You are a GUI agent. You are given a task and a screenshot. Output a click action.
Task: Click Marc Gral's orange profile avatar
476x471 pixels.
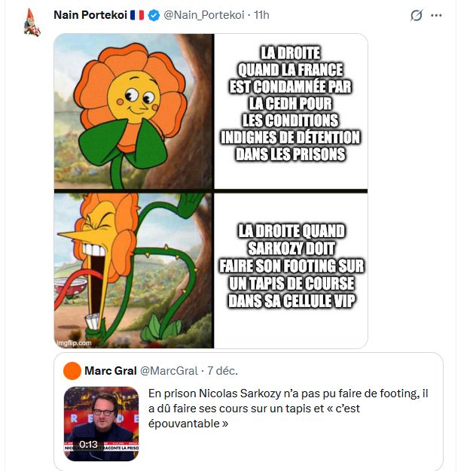coord(72,371)
